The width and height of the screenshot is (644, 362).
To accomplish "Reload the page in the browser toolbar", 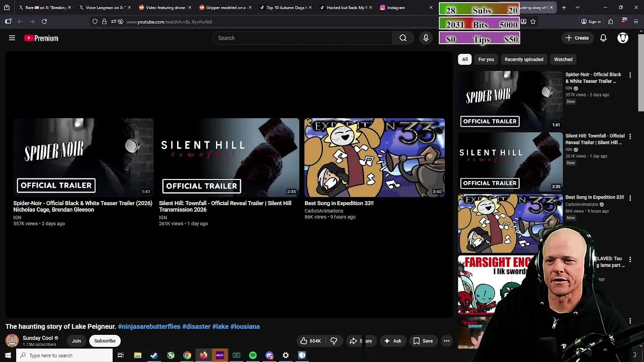I will 44,22.
